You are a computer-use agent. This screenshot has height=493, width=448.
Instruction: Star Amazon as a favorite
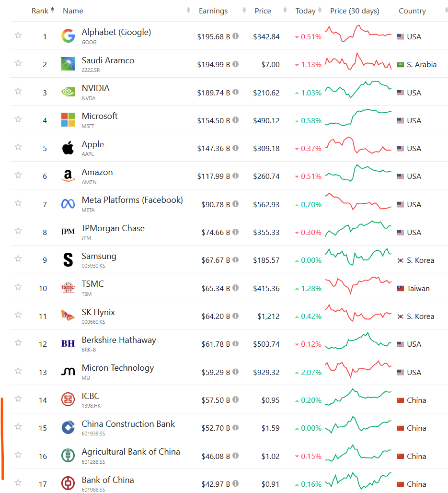click(x=18, y=175)
